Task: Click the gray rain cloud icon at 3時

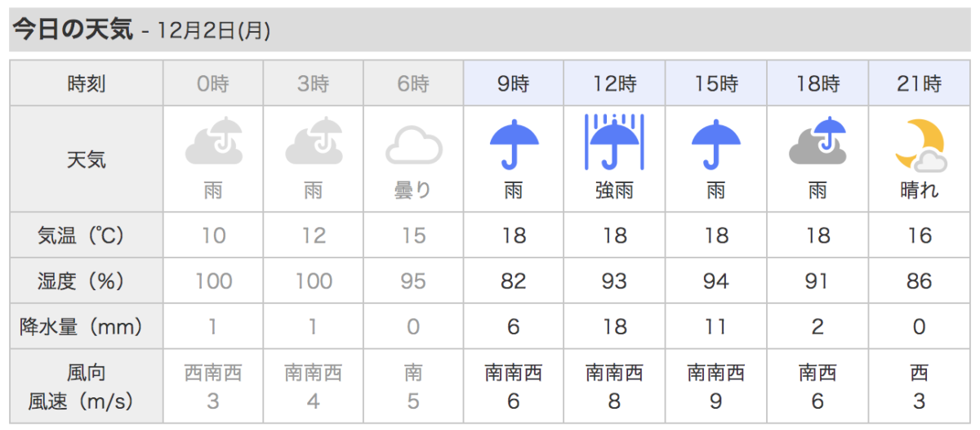Action: (314, 142)
